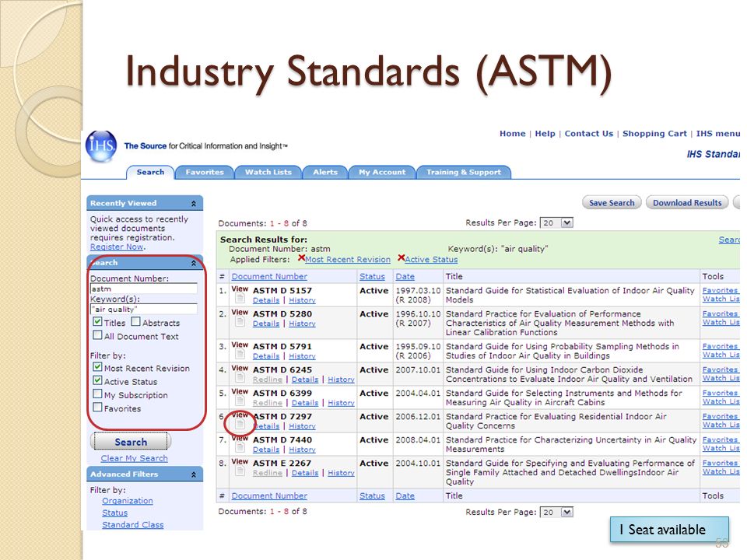Click Clear My Search link

point(135,458)
